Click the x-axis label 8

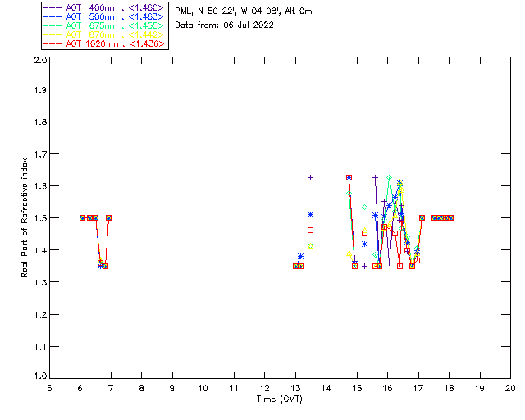[142, 388]
